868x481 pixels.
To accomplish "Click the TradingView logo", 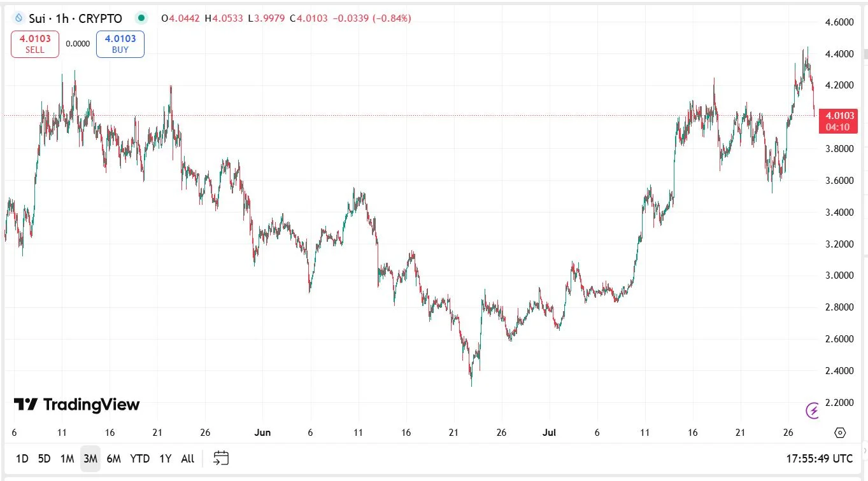I will tap(76, 405).
